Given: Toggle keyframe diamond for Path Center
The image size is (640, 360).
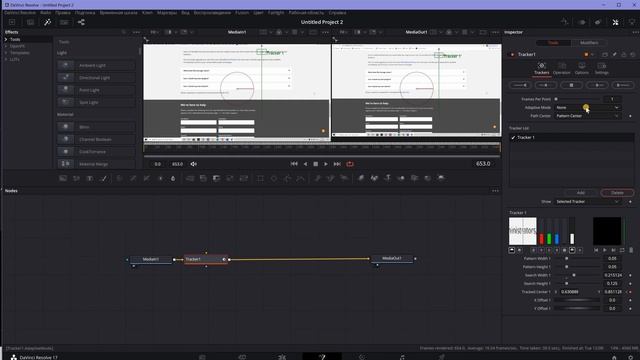Looking at the screenshot, I should (x=630, y=116).
